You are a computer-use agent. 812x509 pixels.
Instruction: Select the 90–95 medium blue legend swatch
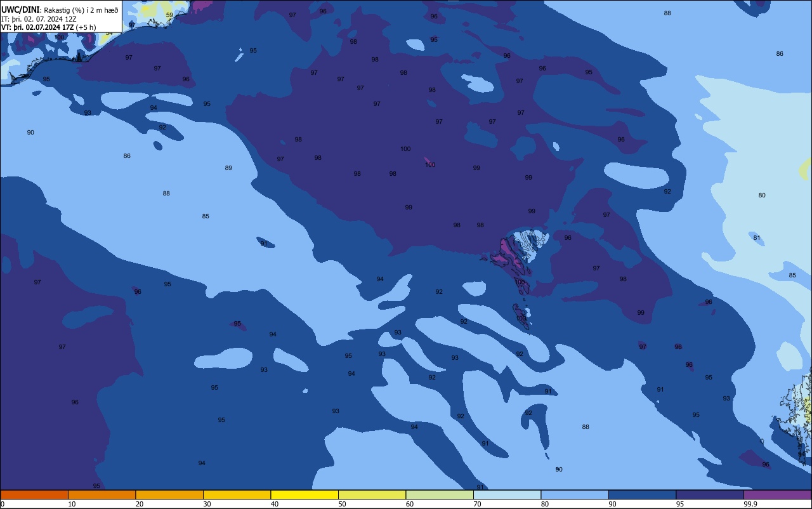(642, 494)
